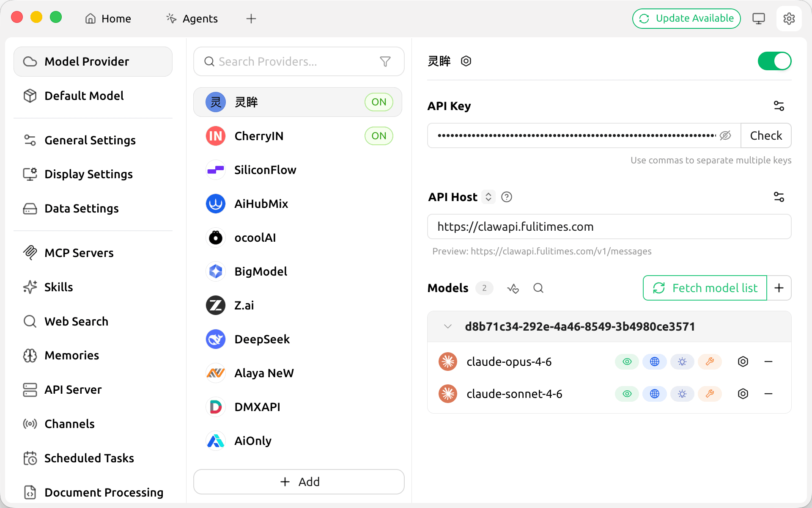Open the API Host type selector
This screenshot has width=812, height=508.
point(488,197)
